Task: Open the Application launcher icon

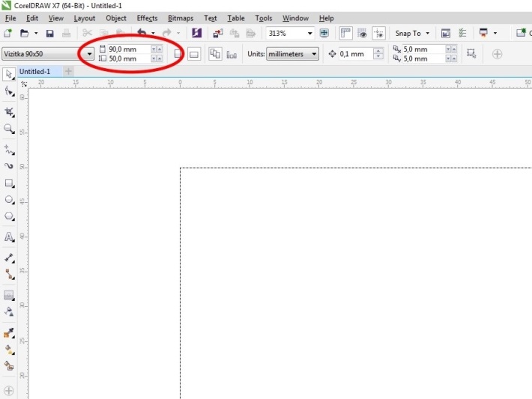Action: tap(483, 33)
